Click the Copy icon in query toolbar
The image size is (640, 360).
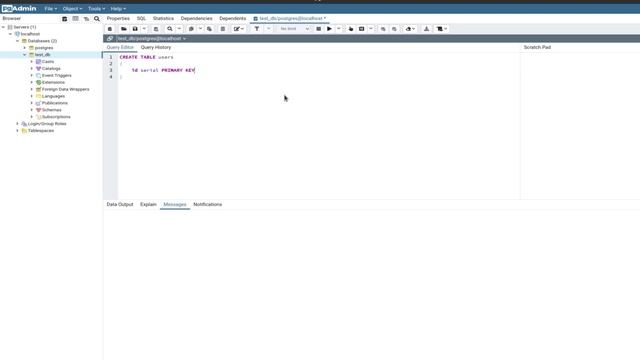tap(191, 29)
